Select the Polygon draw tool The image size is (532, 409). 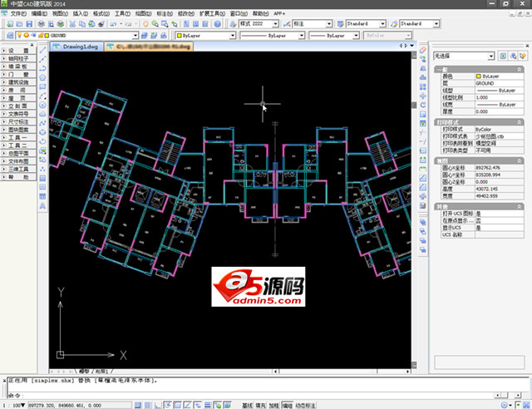click(42, 78)
